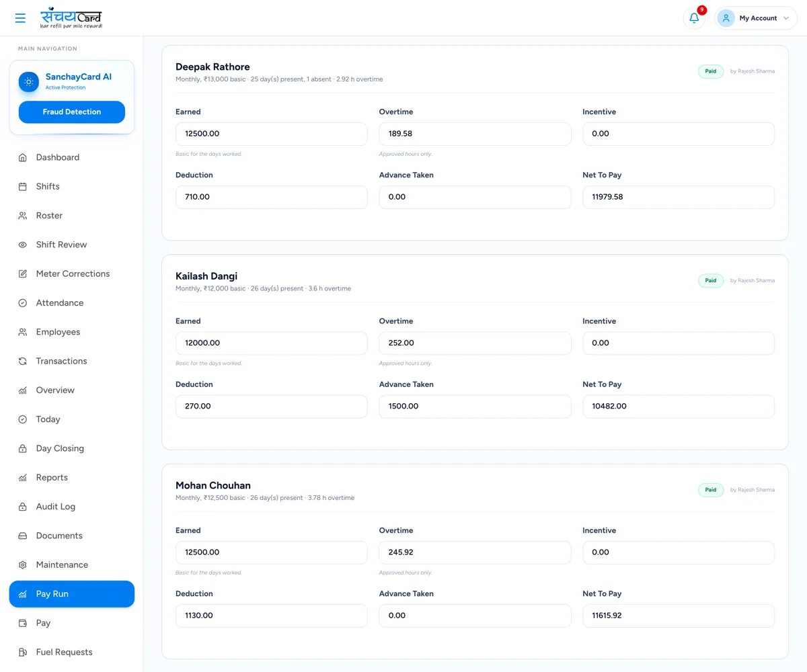Click the Documents tray icon
Screen dimensions: 807x672
point(23,536)
